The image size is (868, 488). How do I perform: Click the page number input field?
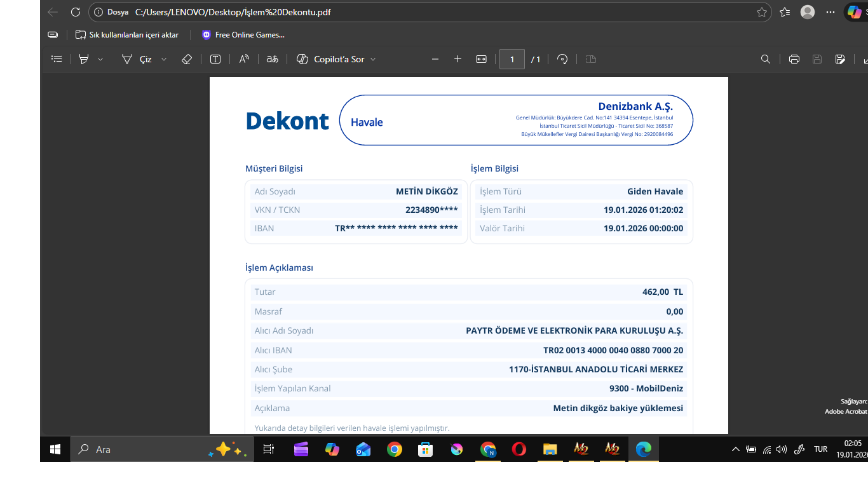pos(512,59)
